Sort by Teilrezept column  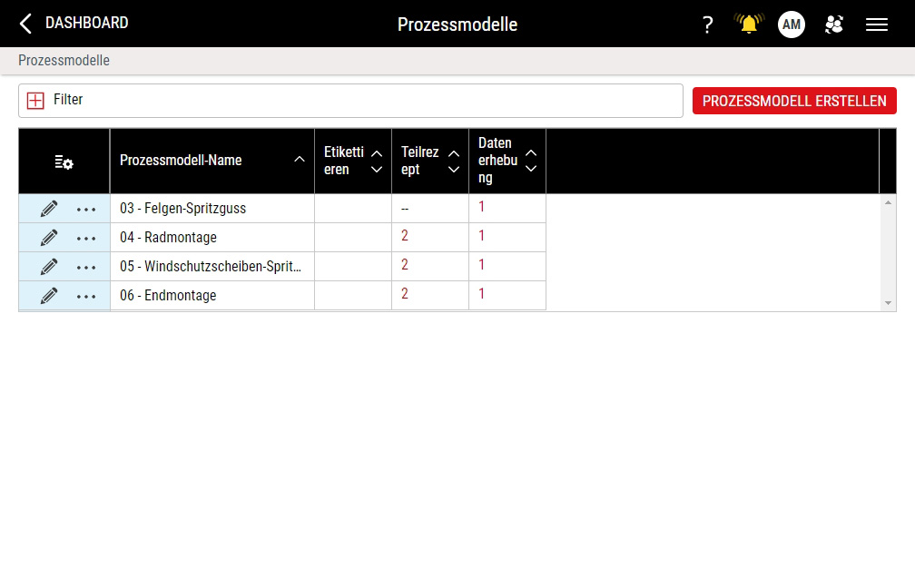click(454, 161)
